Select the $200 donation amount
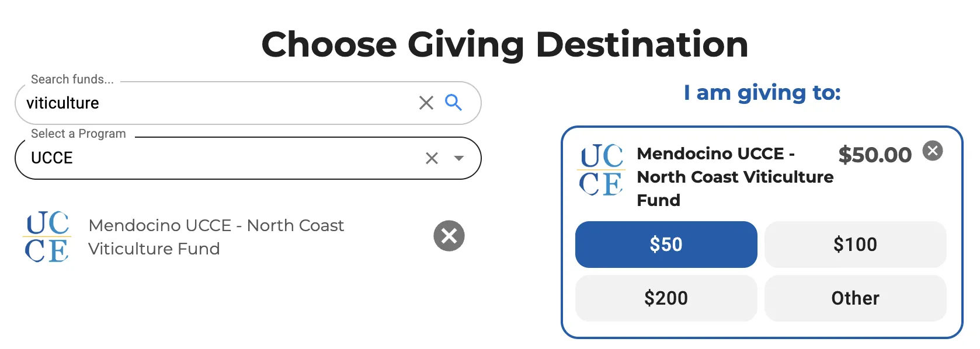The width and height of the screenshot is (980, 349). (666, 298)
